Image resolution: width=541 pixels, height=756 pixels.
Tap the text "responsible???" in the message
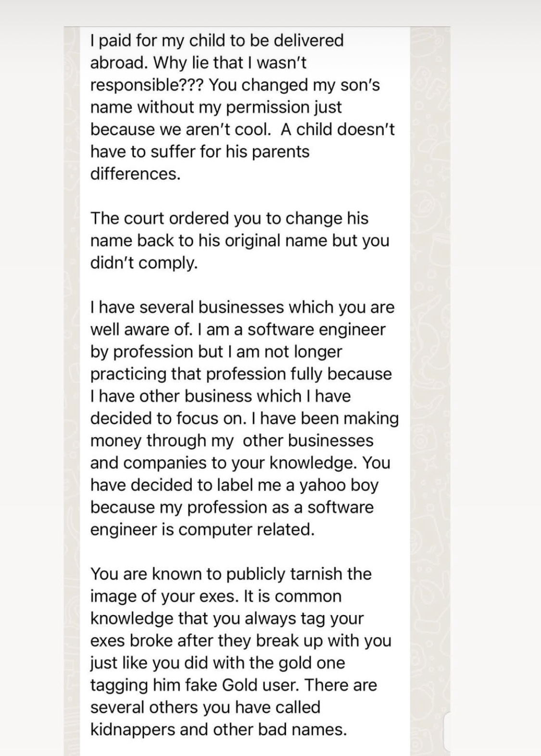pos(148,85)
